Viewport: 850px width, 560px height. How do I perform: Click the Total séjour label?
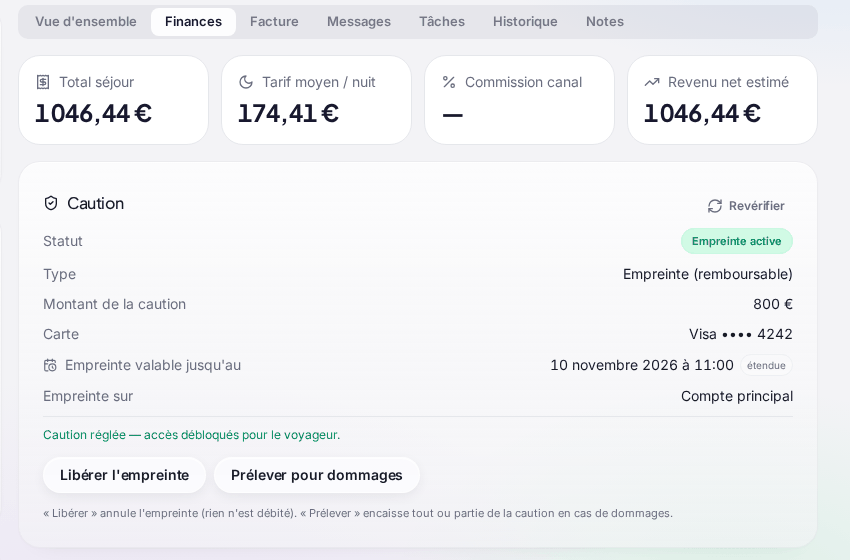coord(96,82)
